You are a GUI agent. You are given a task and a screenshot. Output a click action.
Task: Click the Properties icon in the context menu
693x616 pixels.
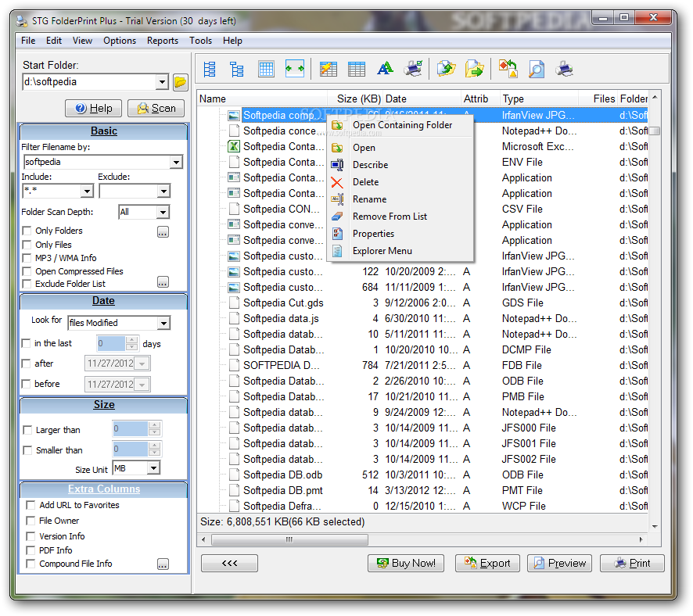pyautogui.click(x=337, y=234)
